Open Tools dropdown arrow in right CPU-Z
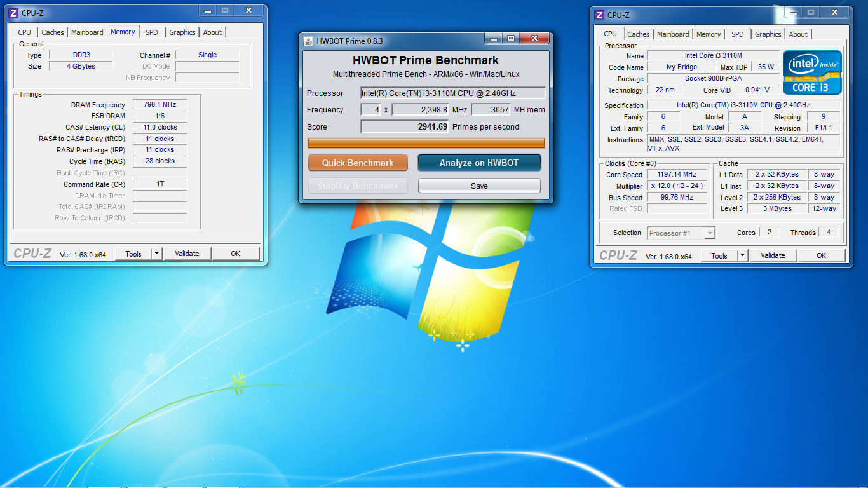Viewport: 868px width, 488px height. [743, 255]
